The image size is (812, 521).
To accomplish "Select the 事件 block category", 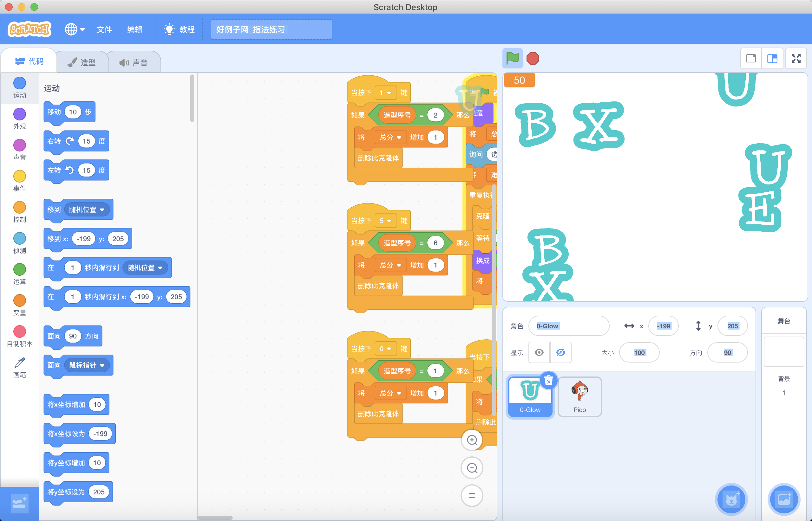I will [x=20, y=181].
